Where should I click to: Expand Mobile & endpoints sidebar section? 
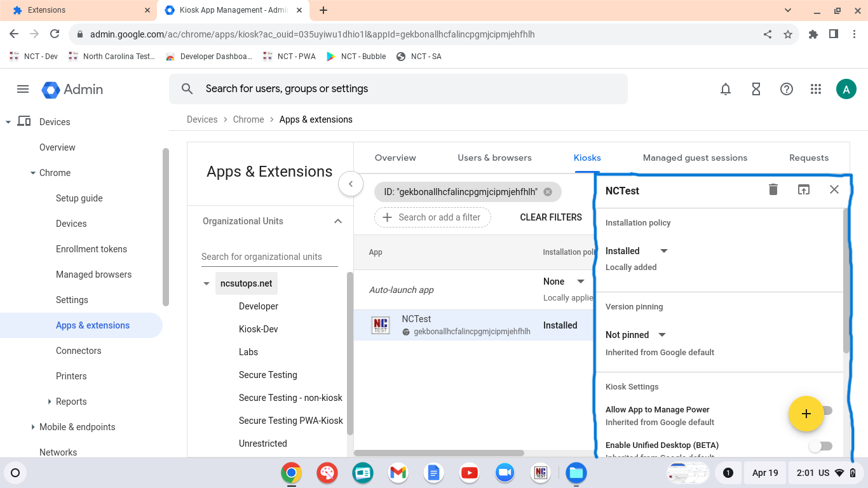click(33, 427)
